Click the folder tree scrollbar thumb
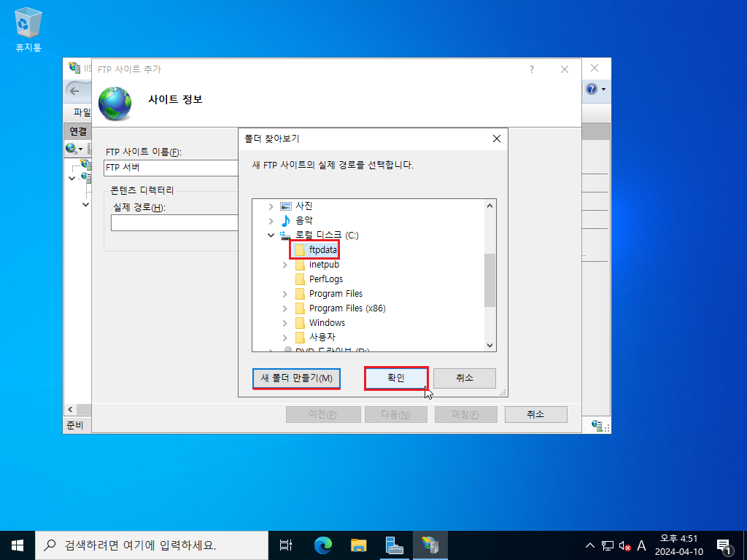 [x=489, y=280]
